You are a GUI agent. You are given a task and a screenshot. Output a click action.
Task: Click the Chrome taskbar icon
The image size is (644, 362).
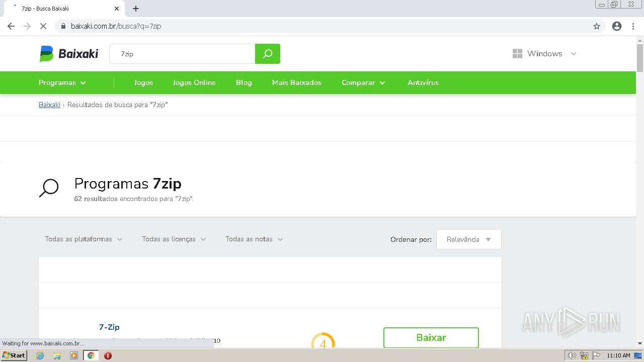[91, 355]
